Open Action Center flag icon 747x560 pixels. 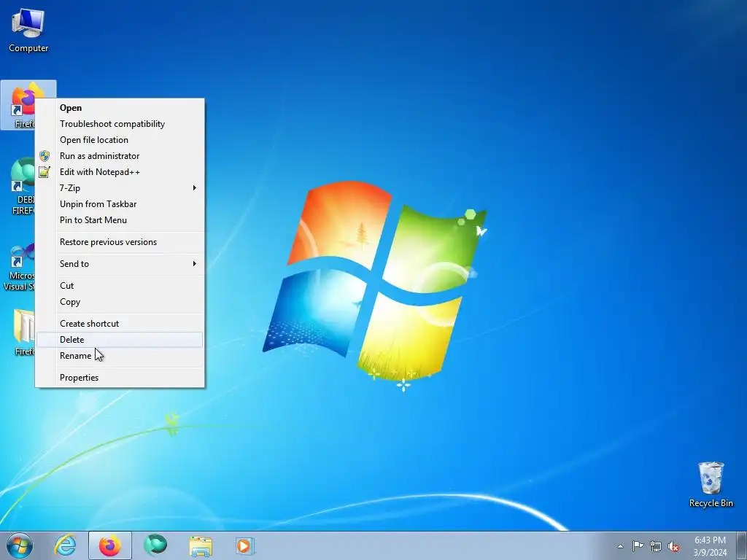638,546
